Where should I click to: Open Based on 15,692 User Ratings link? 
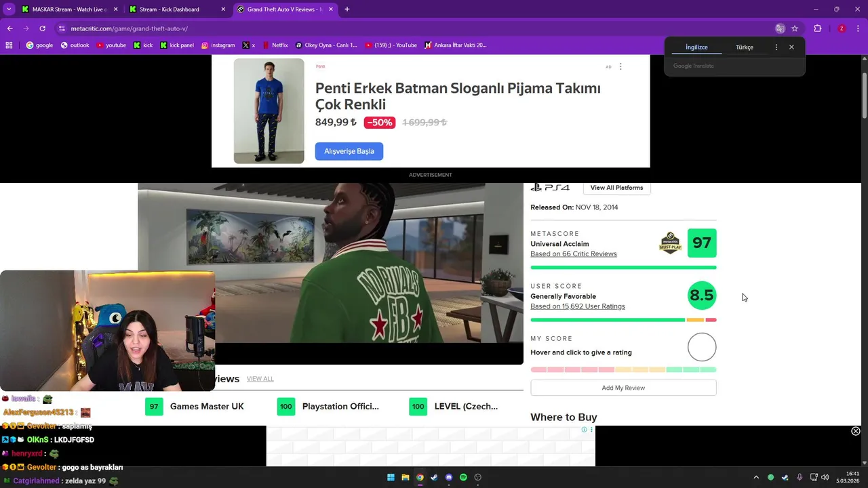point(578,306)
